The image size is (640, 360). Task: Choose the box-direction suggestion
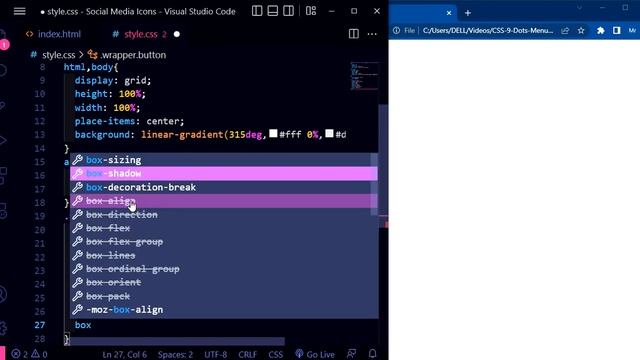point(224,215)
